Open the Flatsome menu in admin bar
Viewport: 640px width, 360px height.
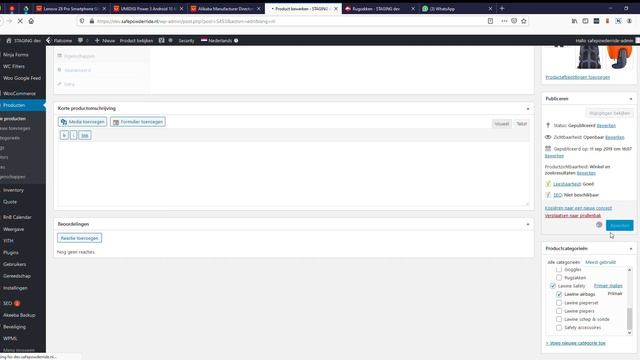coord(59,40)
